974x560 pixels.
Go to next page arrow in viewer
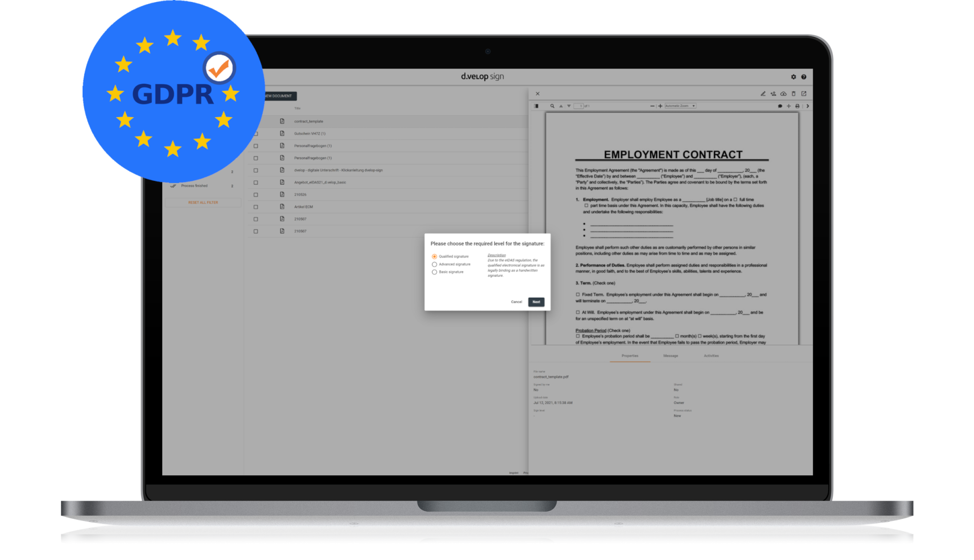[569, 106]
